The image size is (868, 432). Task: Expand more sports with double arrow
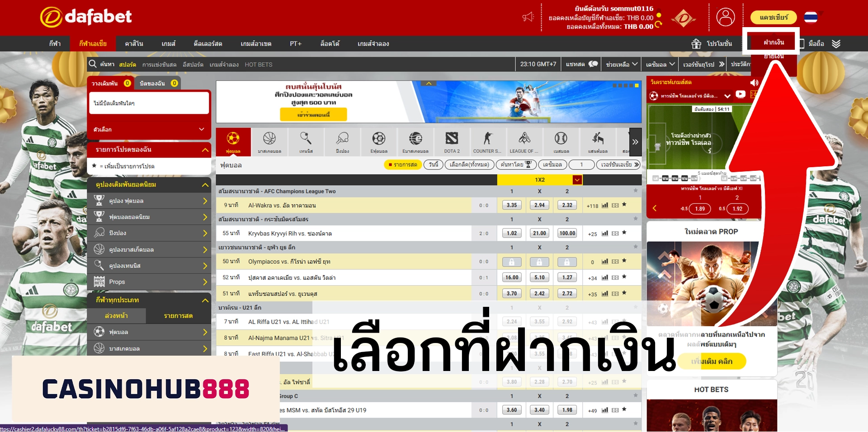coord(635,142)
